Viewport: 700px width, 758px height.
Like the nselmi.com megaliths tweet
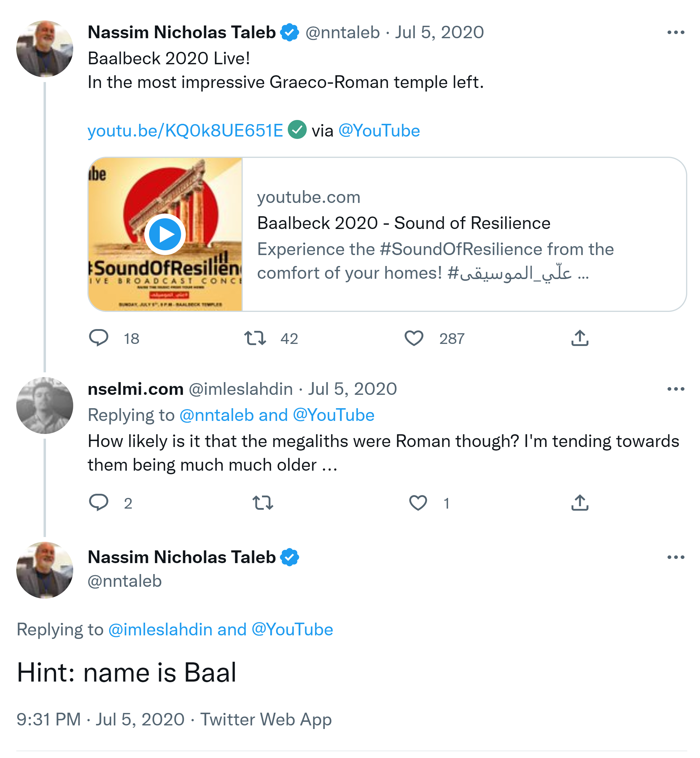coord(418,502)
